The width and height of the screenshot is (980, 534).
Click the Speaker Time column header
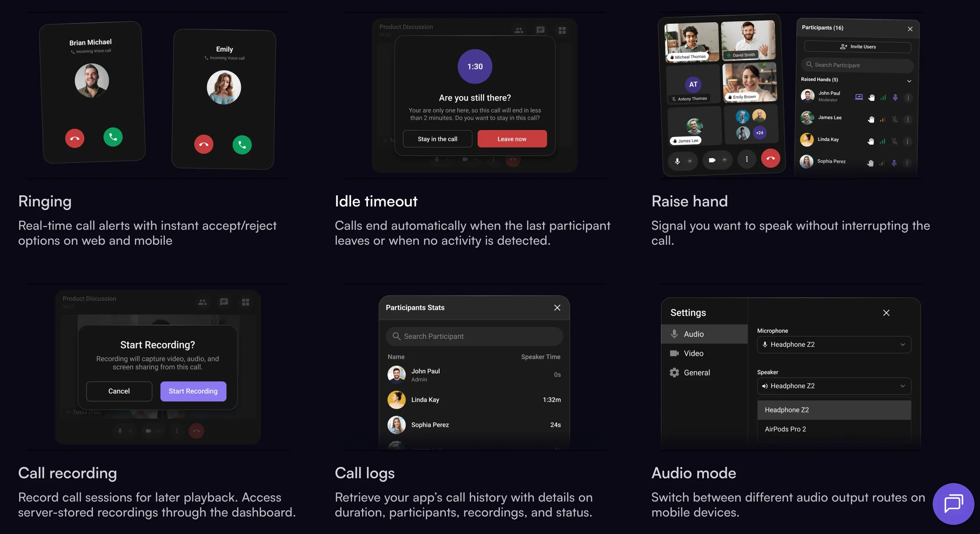(541, 357)
